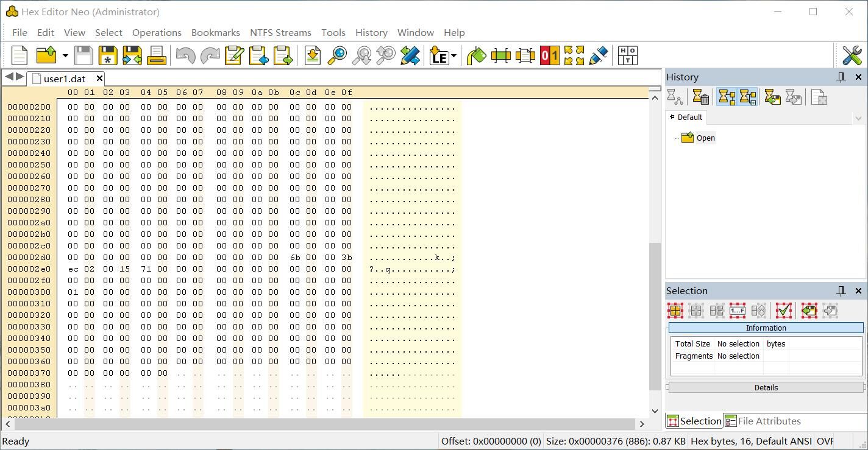
Task: Click the Load History hourglass with green arrow
Action: 773,97
